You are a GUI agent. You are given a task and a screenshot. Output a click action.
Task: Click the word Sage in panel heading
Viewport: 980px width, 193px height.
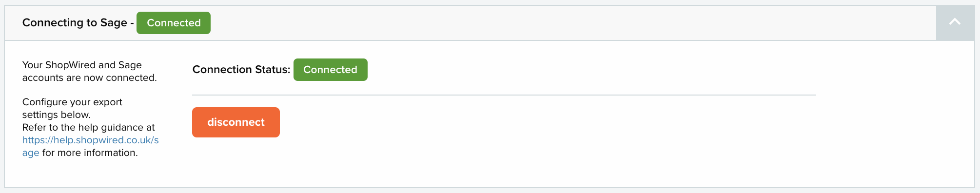coord(114,23)
